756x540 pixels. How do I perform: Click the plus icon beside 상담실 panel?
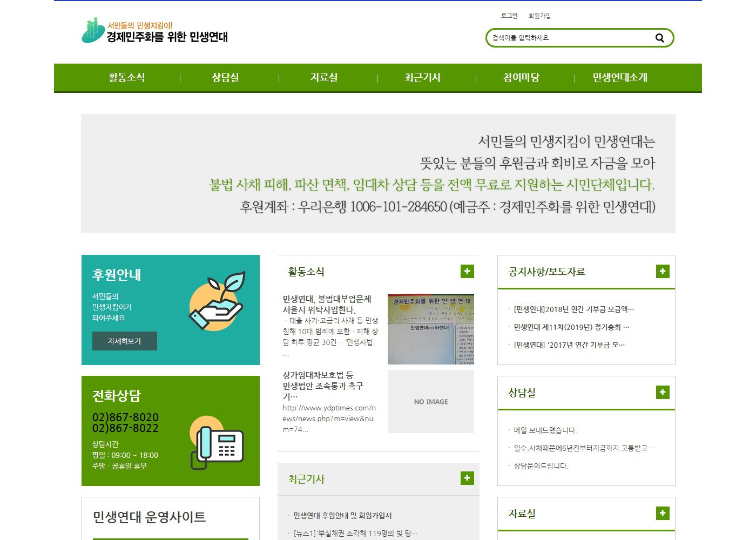662,392
